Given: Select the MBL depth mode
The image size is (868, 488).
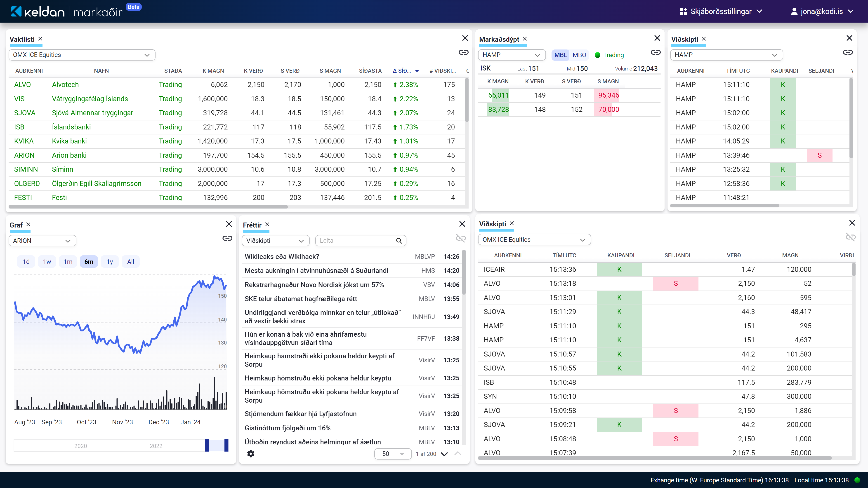Looking at the screenshot, I should [x=560, y=55].
